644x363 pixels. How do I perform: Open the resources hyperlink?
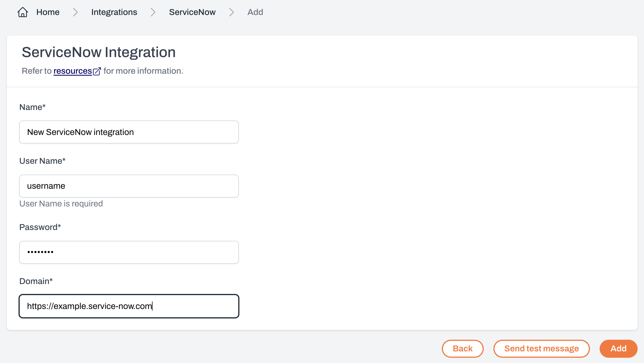[x=72, y=71]
